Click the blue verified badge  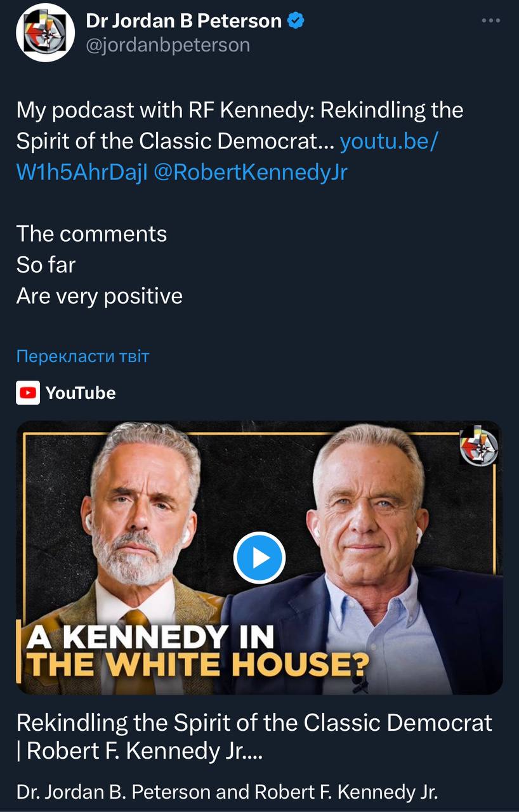pos(296,21)
